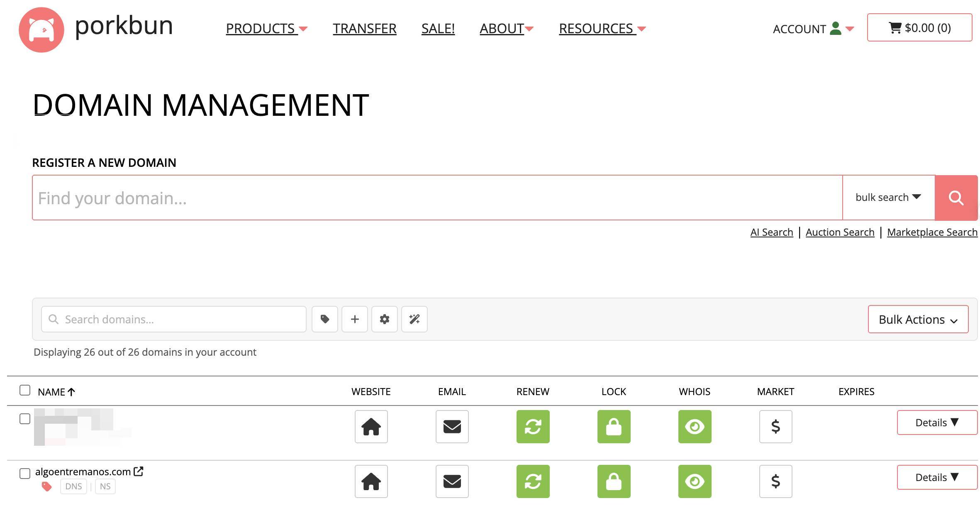Open website house icon for algoentremanos.com

[x=371, y=481]
